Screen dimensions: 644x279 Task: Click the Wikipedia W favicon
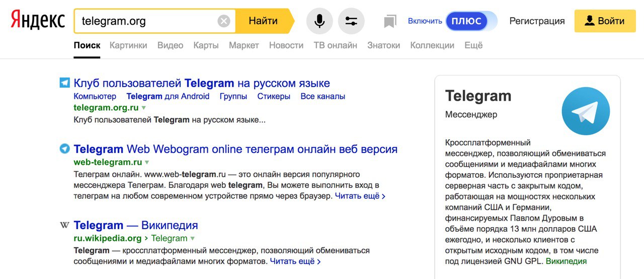pyautogui.click(x=64, y=225)
